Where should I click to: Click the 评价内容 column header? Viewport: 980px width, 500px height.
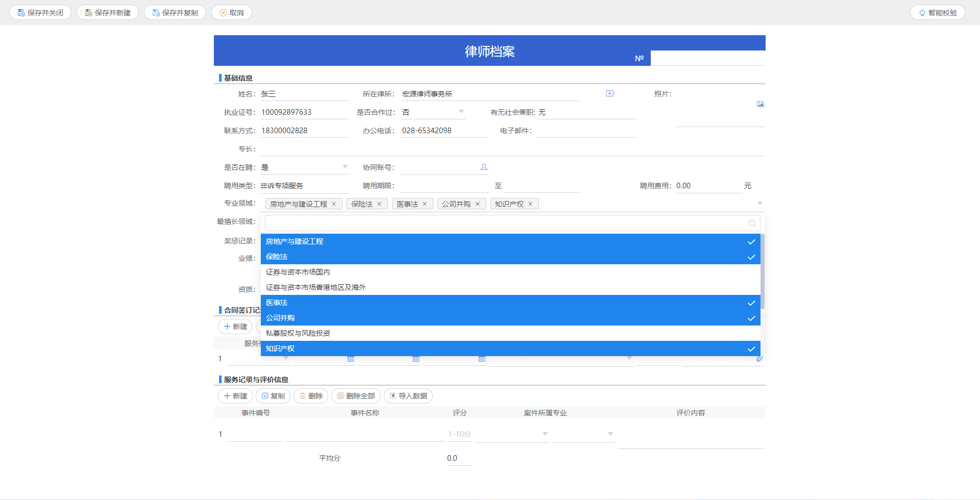pyautogui.click(x=691, y=413)
